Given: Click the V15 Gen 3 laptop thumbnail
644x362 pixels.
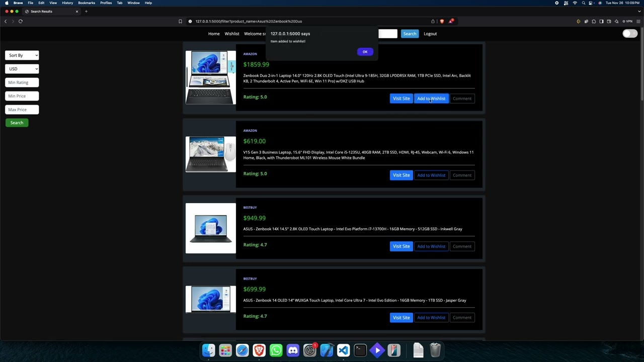Looking at the screenshot, I should click(210, 154).
